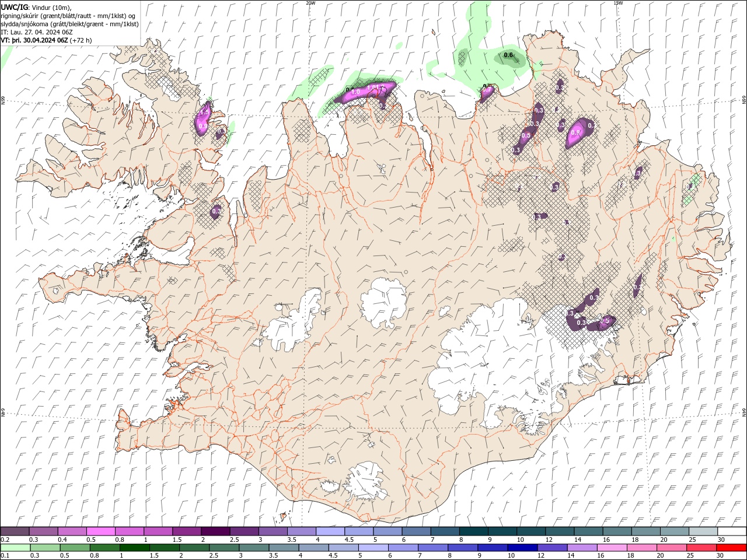Click the '2.5' label under the upper legend bar

[234, 540]
